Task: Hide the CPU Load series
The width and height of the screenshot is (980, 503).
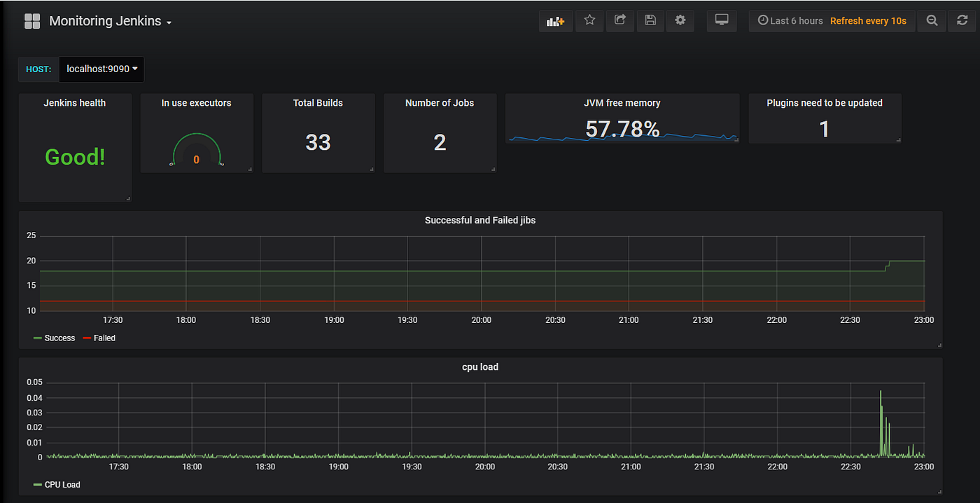Action: 62,484
